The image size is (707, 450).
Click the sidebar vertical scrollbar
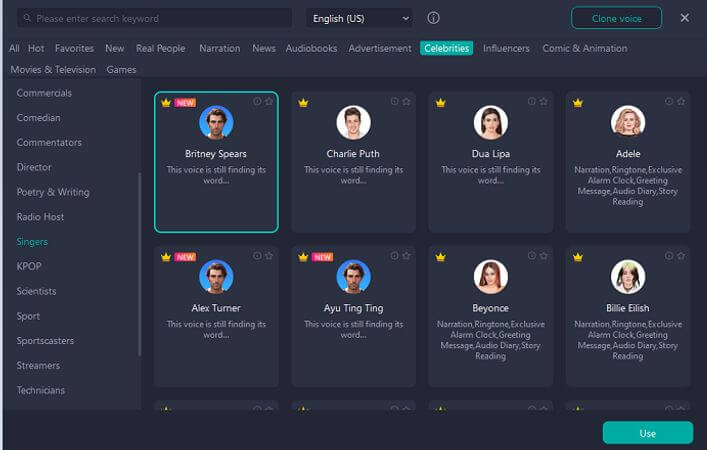tap(140, 264)
